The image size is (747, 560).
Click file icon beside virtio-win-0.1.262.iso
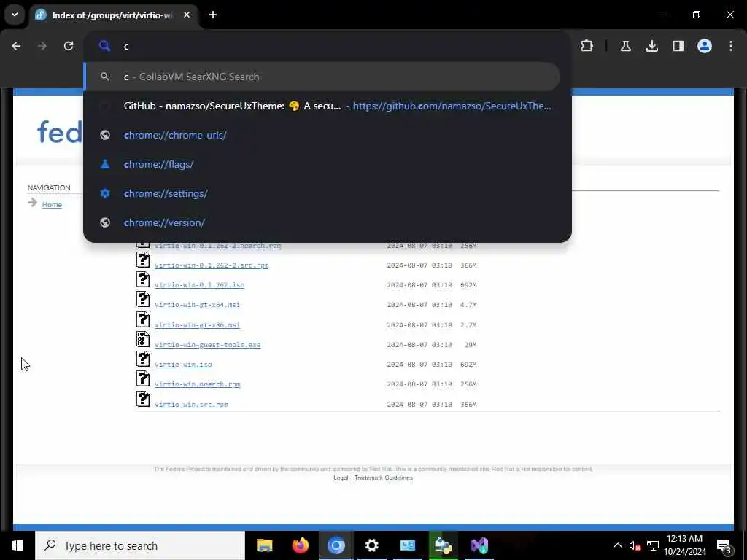[143, 279]
